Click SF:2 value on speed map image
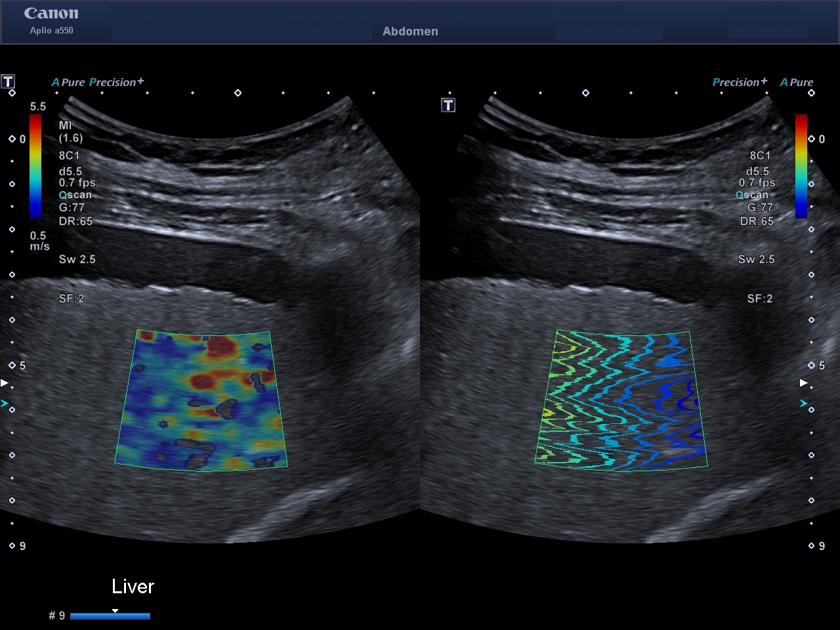The height and width of the screenshot is (630, 840). (72, 299)
